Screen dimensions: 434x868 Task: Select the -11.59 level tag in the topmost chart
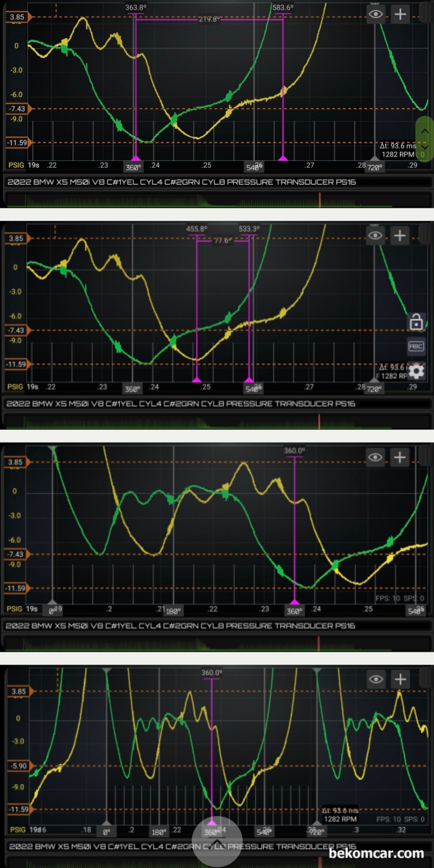pyautogui.click(x=18, y=143)
